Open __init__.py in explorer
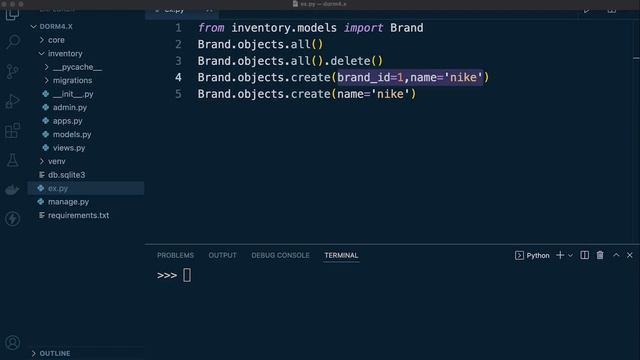 tap(73, 94)
